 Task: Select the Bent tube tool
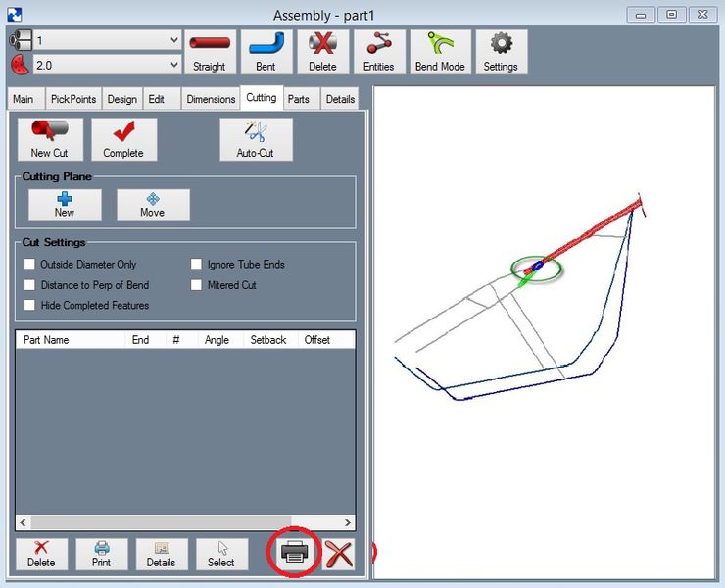coord(266,52)
